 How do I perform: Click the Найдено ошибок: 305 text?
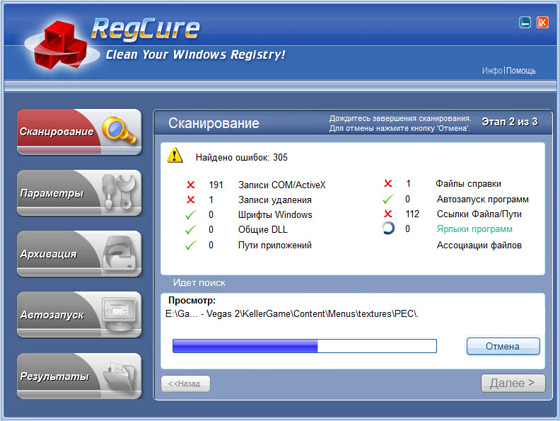coord(241,157)
